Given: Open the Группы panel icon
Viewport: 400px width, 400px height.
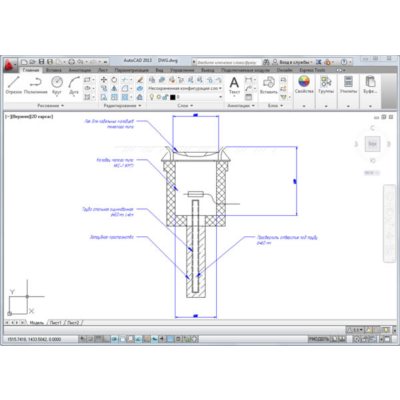Looking at the screenshot, I should point(326,85).
